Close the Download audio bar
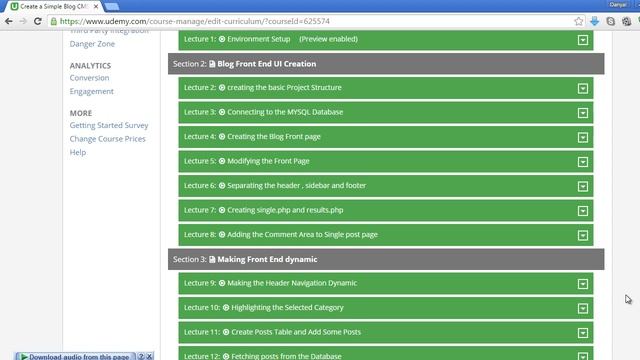Image resolution: width=640 pixels, height=360 pixels. tap(150, 356)
